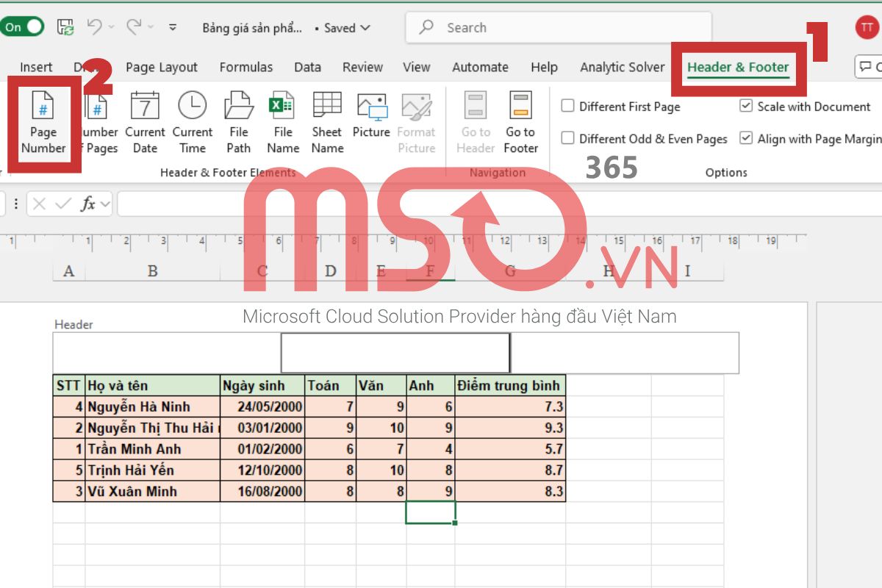Uncheck Scale with Document
Screen dimensions: 882x588
pos(746,106)
